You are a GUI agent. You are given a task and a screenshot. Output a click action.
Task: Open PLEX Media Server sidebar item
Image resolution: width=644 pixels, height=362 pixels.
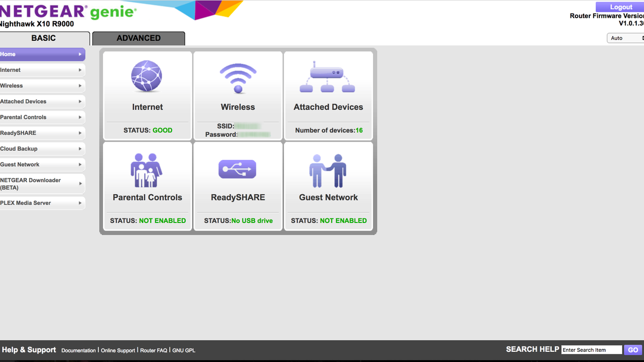click(42, 203)
